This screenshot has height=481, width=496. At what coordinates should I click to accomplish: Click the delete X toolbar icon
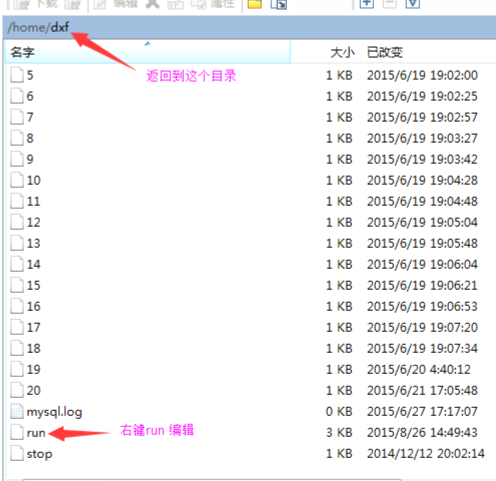coord(153,4)
